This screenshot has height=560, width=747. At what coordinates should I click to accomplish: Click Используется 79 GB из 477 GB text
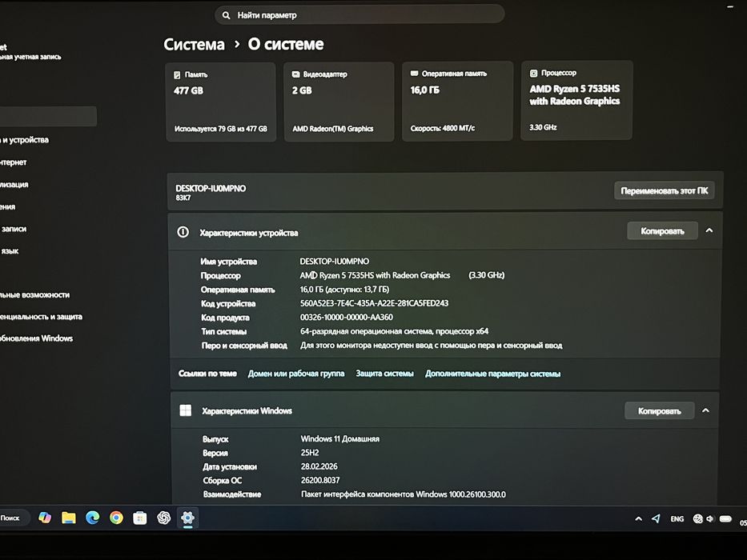(x=220, y=129)
